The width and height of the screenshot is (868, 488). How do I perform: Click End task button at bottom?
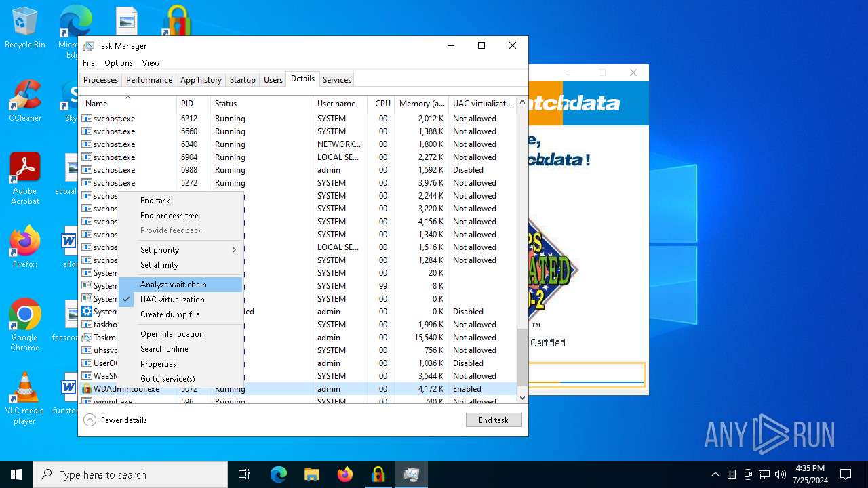(x=494, y=420)
